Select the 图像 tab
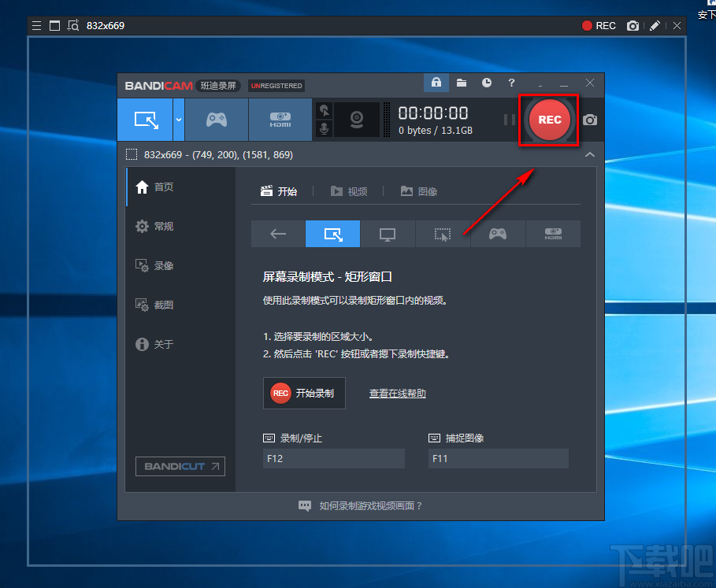Screen dimensions: 716x588 tap(419, 191)
